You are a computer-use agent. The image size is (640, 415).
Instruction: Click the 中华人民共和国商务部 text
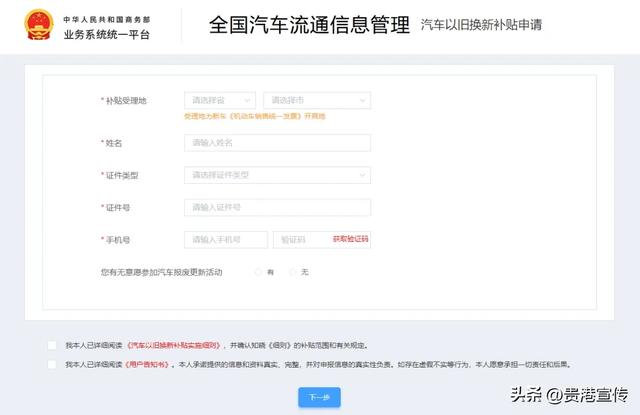coord(107,20)
